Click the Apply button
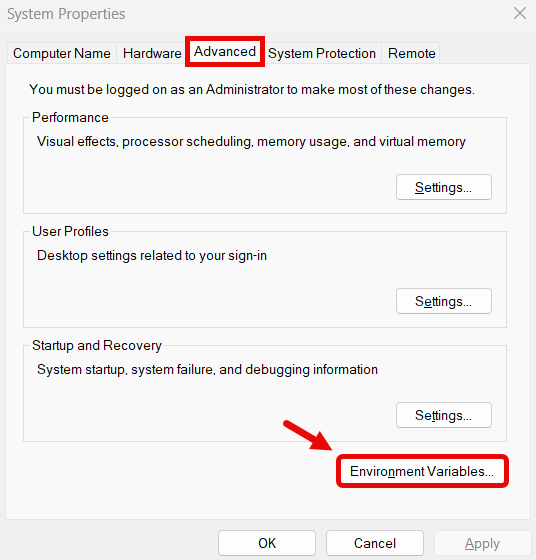This screenshot has width=536, height=560. 482,543
